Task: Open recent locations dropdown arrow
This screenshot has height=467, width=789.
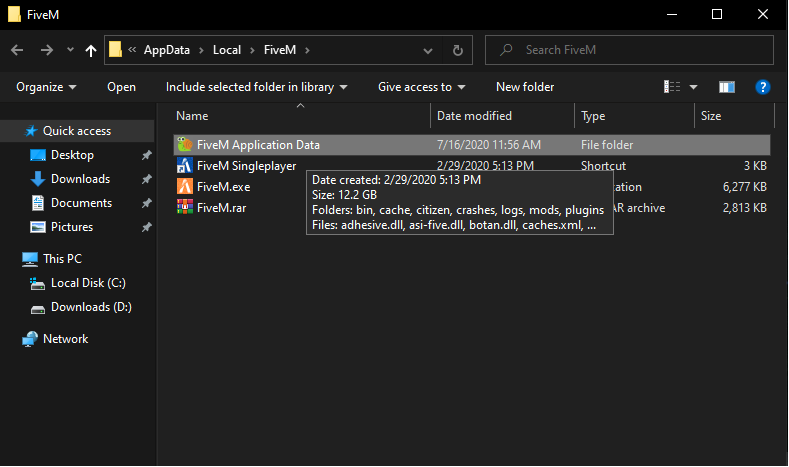Action: click(70, 49)
